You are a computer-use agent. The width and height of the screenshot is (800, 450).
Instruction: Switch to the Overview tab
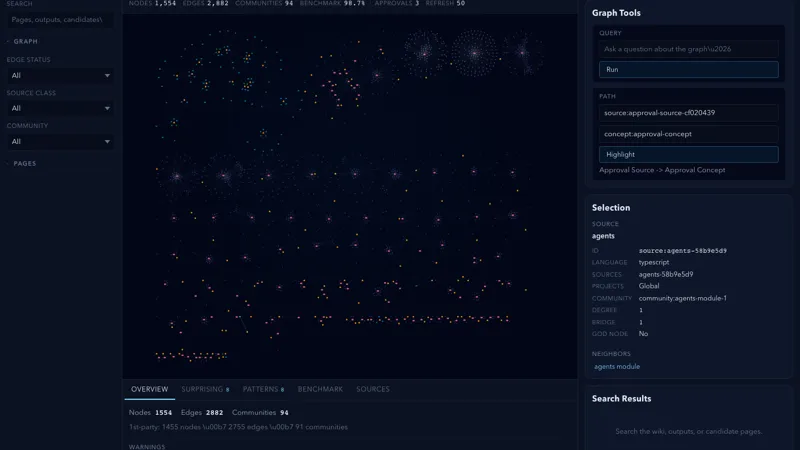pyautogui.click(x=149, y=389)
